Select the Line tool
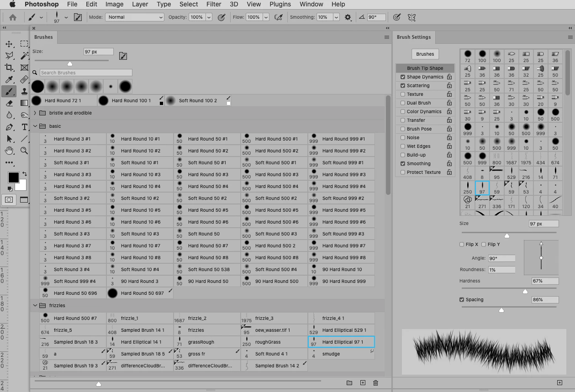The image size is (575, 392). pyautogui.click(x=24, y=139)
